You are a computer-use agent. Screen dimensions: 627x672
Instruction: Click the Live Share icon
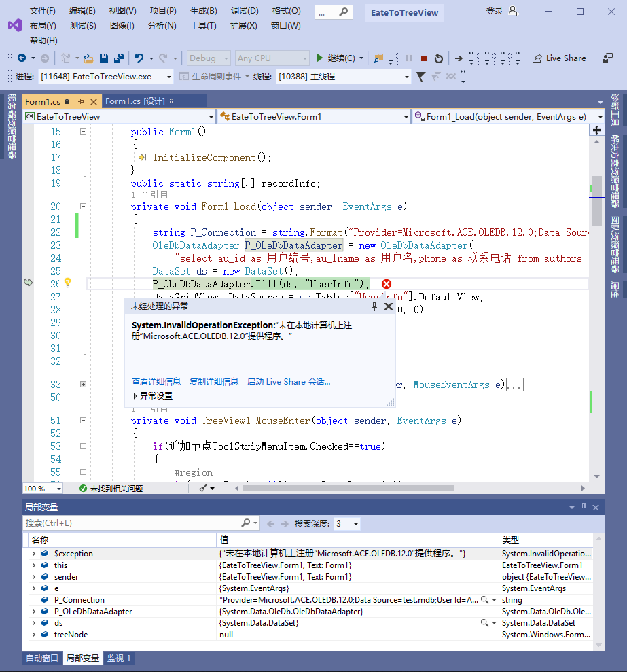[537, 58]
